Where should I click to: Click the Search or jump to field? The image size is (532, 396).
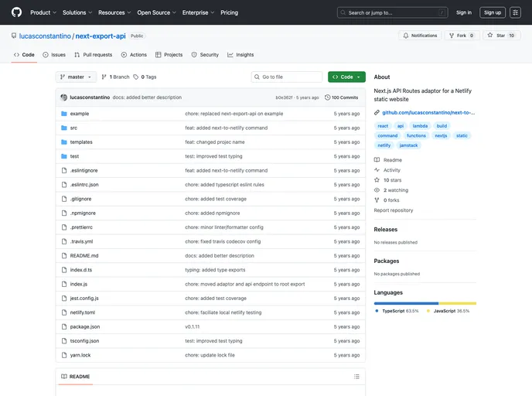click(x=393, y=12)
